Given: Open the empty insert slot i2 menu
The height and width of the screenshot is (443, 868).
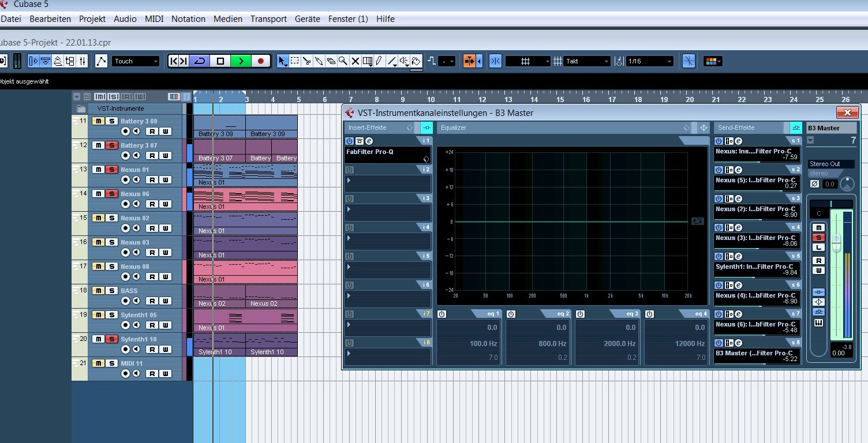Looking at the screenshot, I should (x=388, y=183).
